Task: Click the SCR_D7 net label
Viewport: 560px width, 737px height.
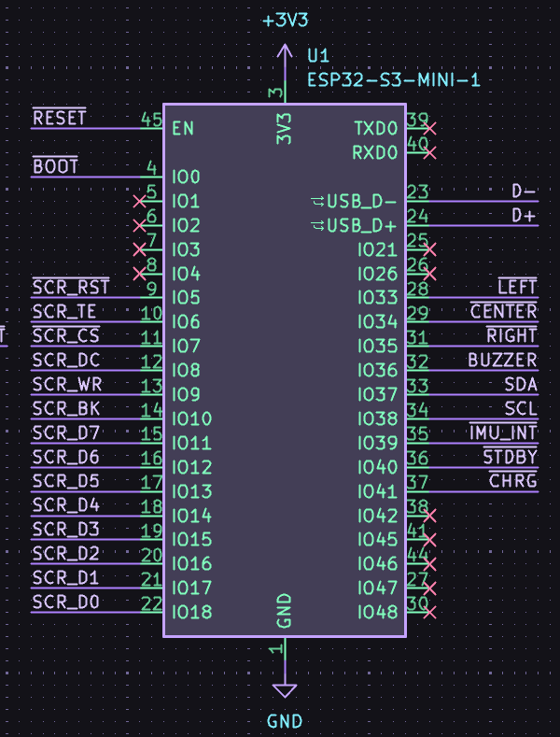Action: point(65,432)
